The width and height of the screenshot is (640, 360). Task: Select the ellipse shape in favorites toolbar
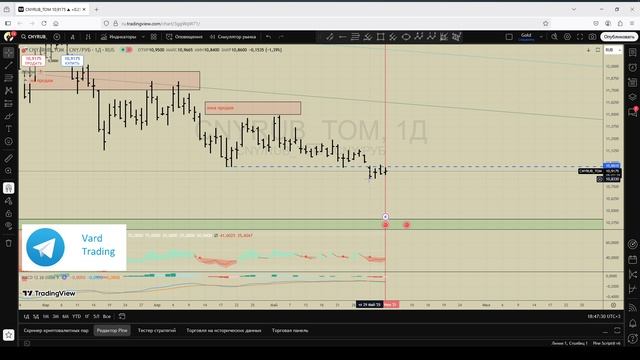(x=406, y=37)
